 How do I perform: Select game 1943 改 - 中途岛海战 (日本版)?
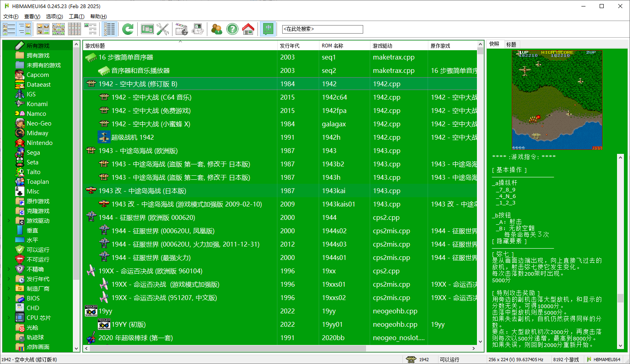pos(280,191)
